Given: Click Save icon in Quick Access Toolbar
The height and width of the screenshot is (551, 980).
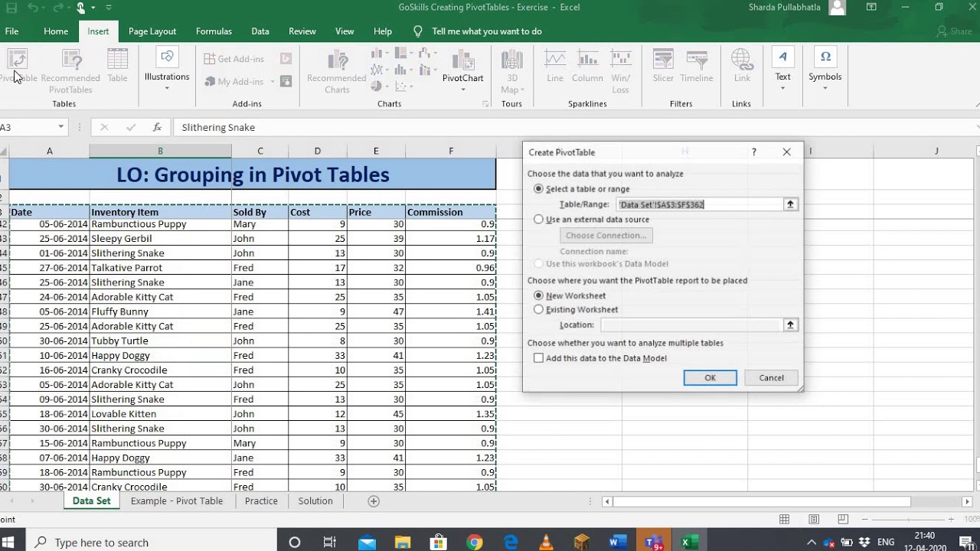Looking at the screenshot, I should [11, 8].
